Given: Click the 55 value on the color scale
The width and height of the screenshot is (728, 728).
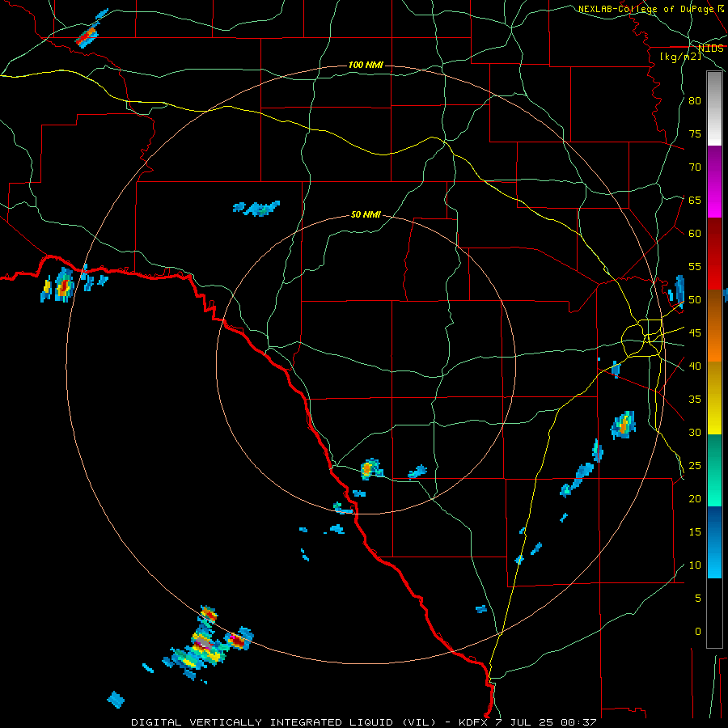Looking at the screenshot, I should 695,266.
